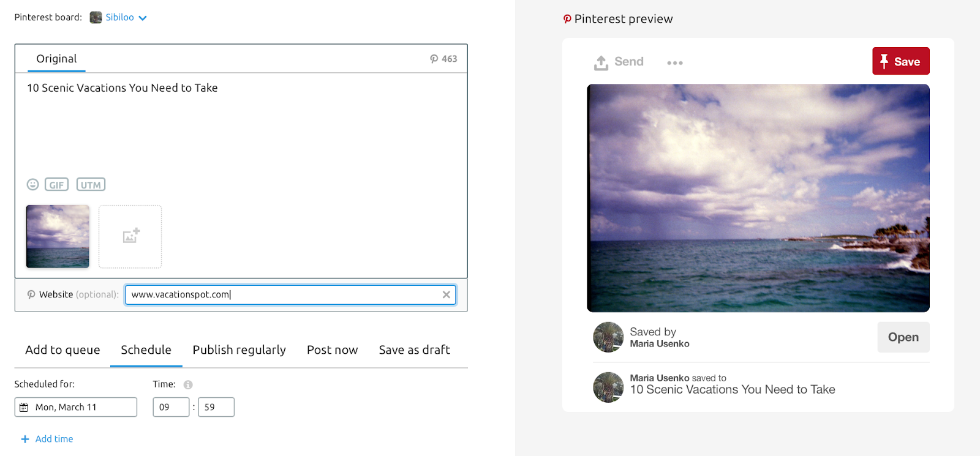Click the time info icon
This screenshot has width=980, height=456.
tap(188, 384)
